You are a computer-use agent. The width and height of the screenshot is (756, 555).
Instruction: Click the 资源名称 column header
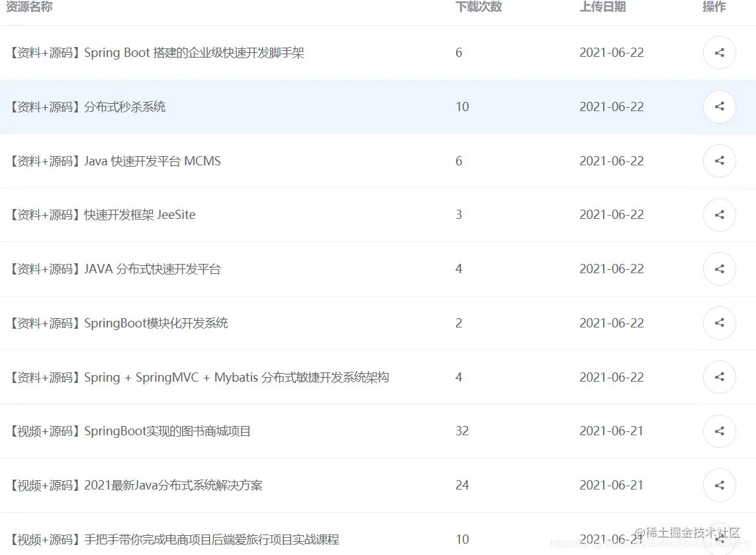coord(28,7)
